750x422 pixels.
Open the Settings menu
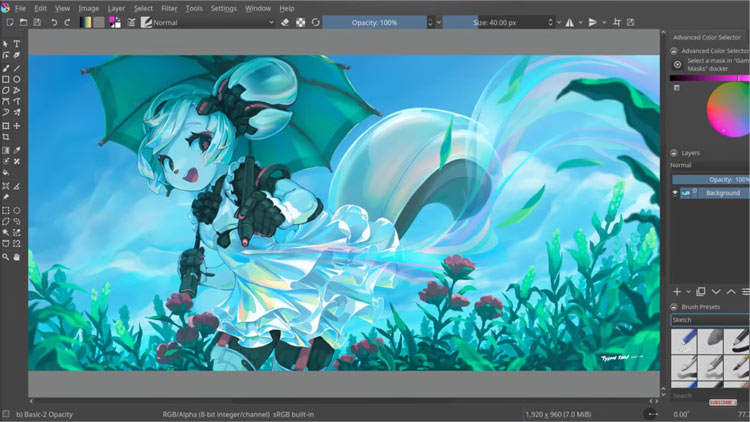223,8
